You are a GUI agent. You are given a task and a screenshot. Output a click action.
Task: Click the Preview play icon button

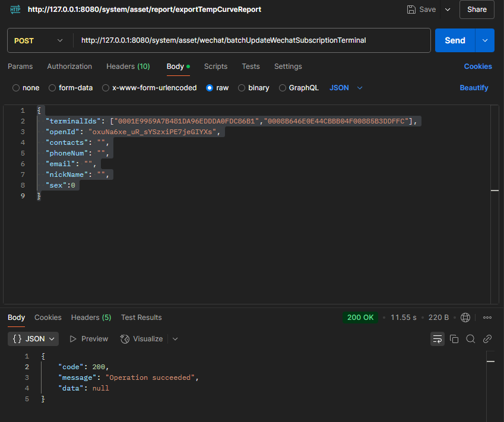click(x=89, y=339)
